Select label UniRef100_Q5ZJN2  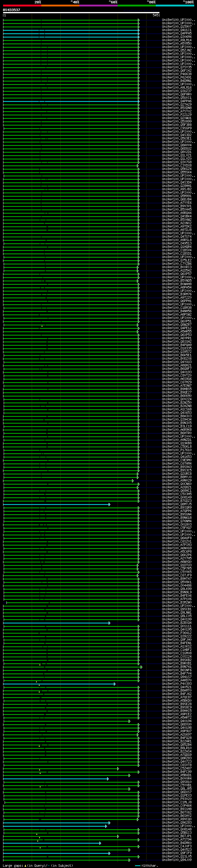click(x=177, y=50)
